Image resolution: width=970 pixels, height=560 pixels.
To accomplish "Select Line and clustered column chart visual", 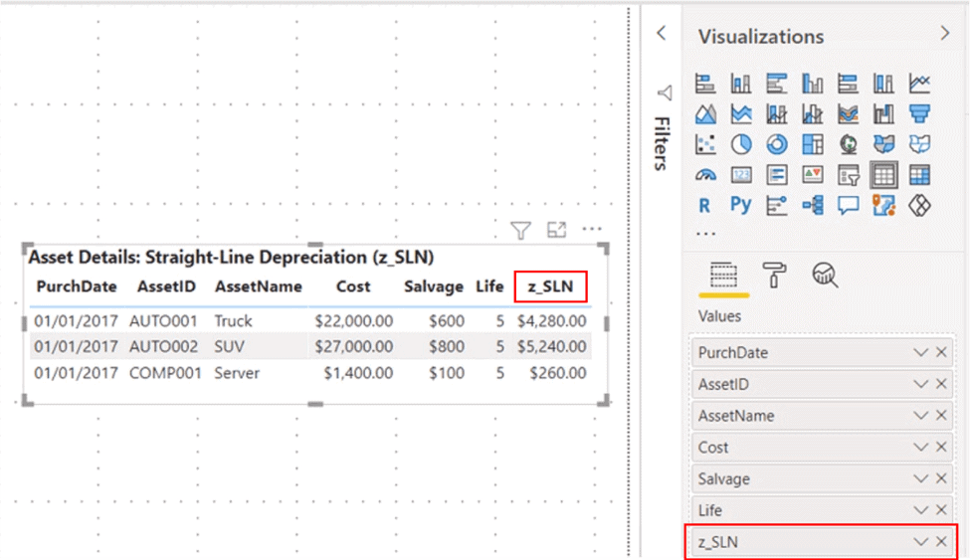I will (x=812, y=113).
